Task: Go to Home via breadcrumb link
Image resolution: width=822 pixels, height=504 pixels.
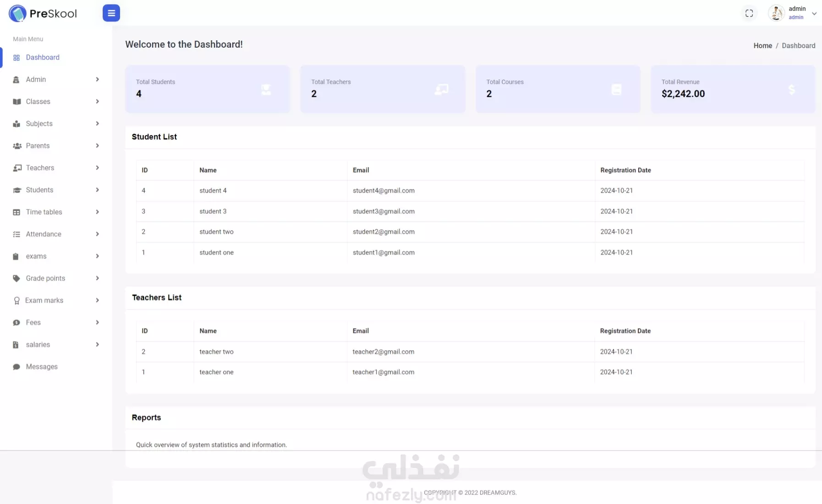Action: coord(762,46)
